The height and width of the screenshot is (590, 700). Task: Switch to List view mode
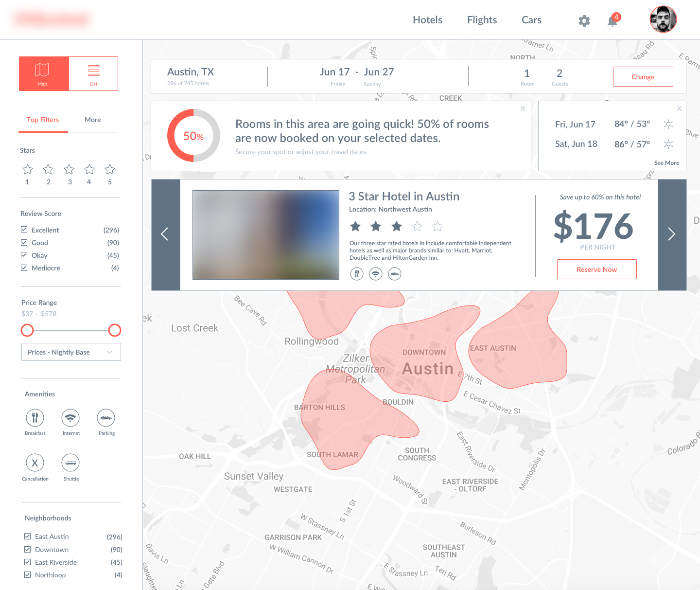pyautogui.click(x=93, y=73)
